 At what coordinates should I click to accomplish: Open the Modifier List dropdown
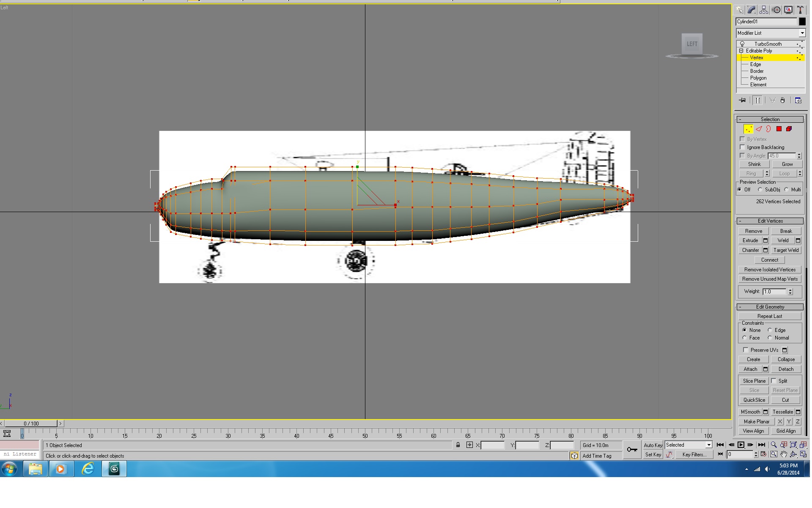pos(771,33)
